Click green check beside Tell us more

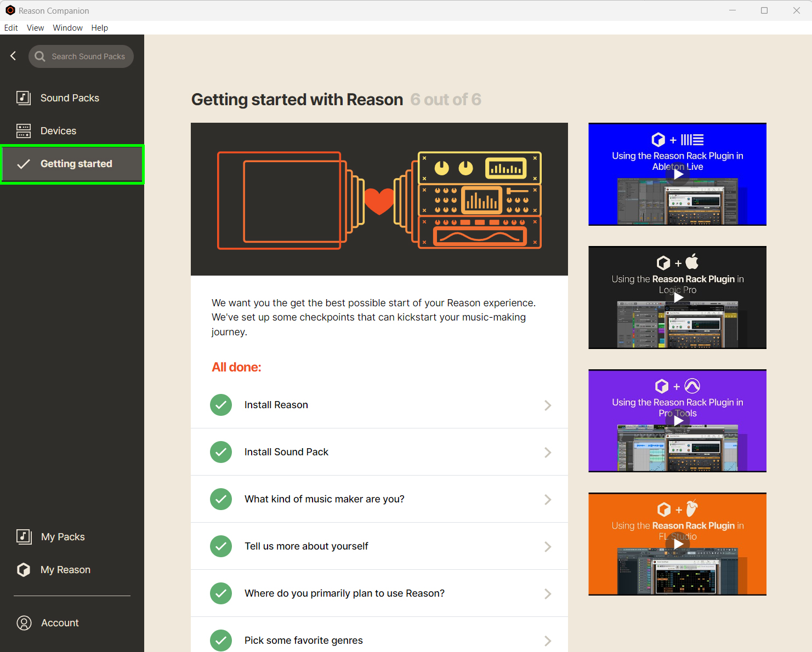(221, 546)
